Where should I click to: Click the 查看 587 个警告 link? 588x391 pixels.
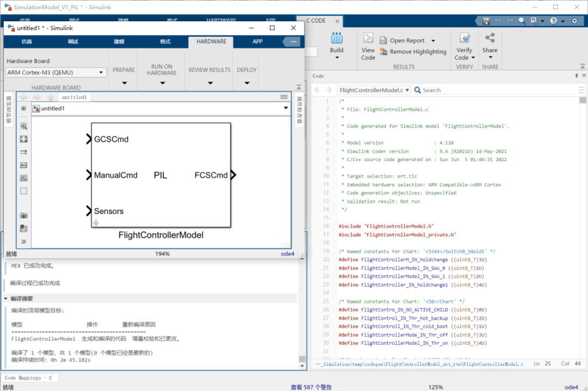(311, 387)
